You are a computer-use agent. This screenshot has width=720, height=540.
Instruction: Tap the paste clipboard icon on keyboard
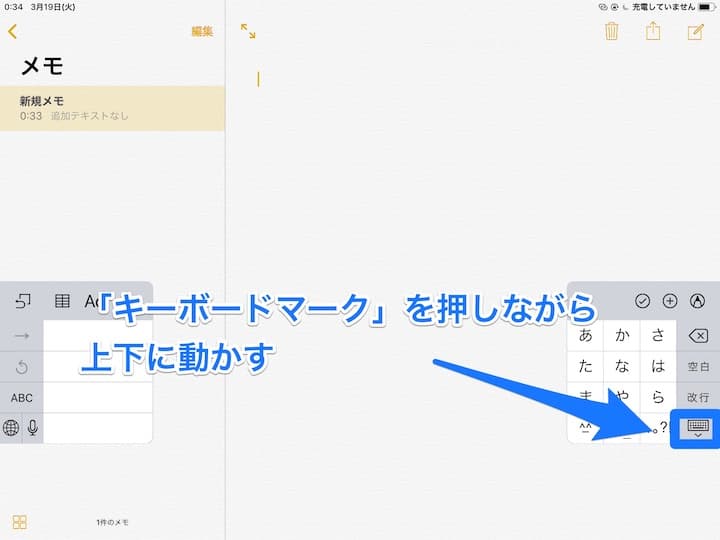[23, 301]
